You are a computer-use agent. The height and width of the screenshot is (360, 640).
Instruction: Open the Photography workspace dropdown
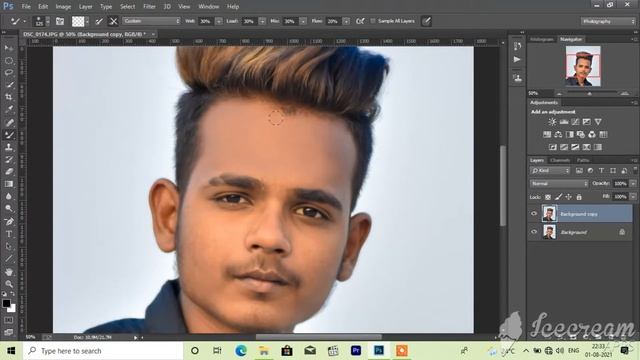[x=608, y=21]
